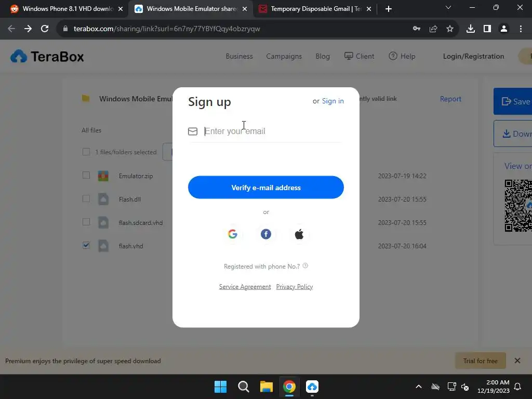This screenshot has height=399, width=532.
Task: Click the flash.sdcard.vhd file name
Action: (140, 223)
